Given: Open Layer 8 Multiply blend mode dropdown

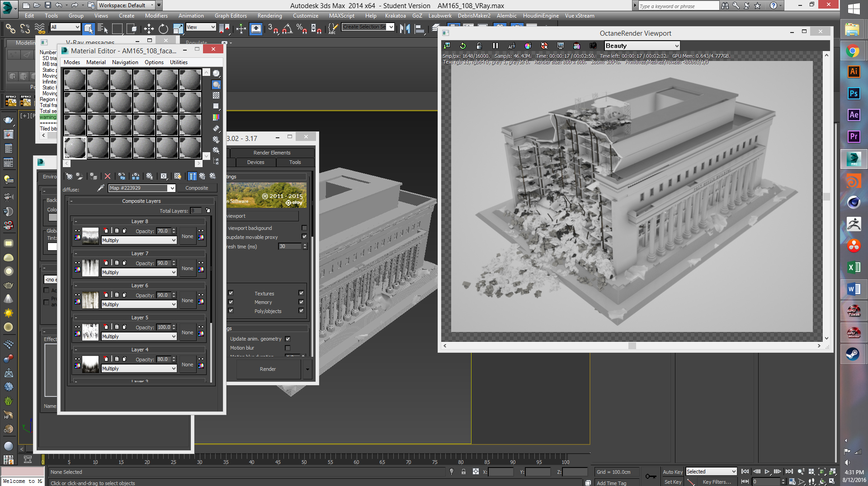Looking at the screenshot, I should click(x=138, y=240).
